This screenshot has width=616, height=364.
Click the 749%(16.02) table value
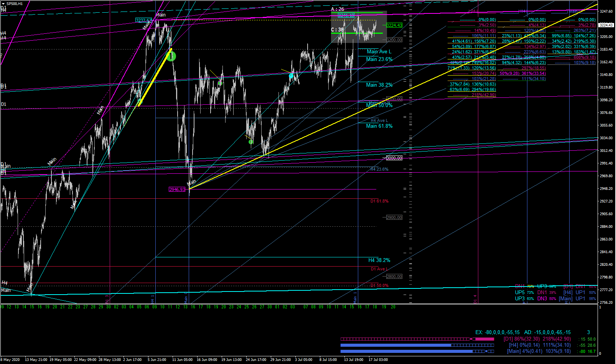coord(485,63)
